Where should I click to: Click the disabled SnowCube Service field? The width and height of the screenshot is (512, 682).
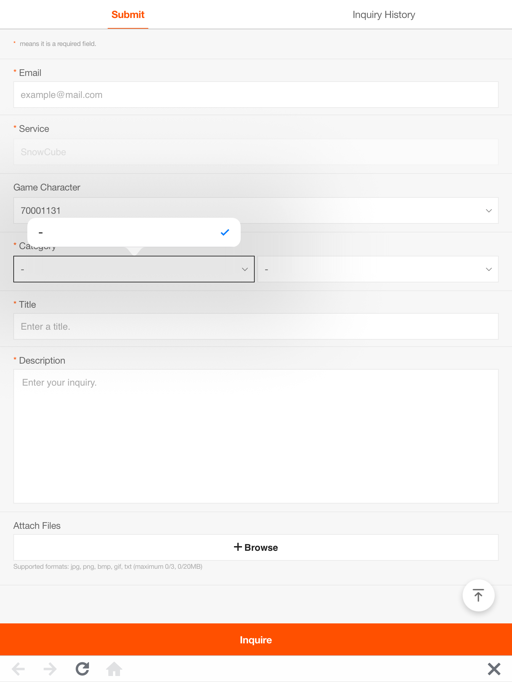pyautogui.click(x=256, y=152)
